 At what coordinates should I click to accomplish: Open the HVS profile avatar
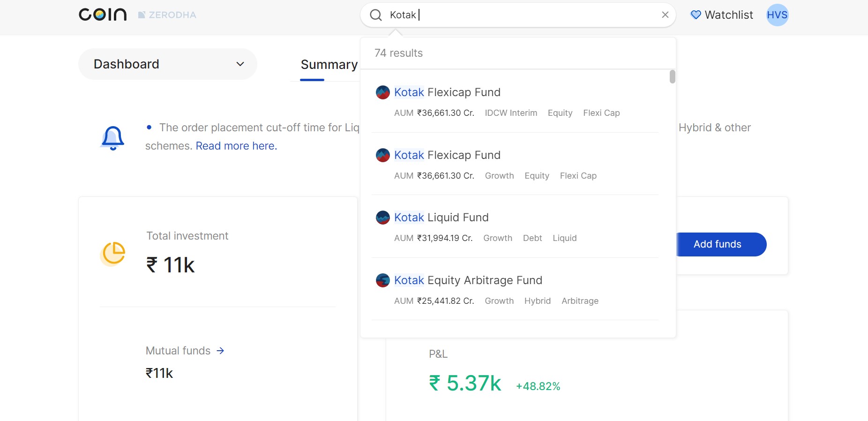point(777,15)
